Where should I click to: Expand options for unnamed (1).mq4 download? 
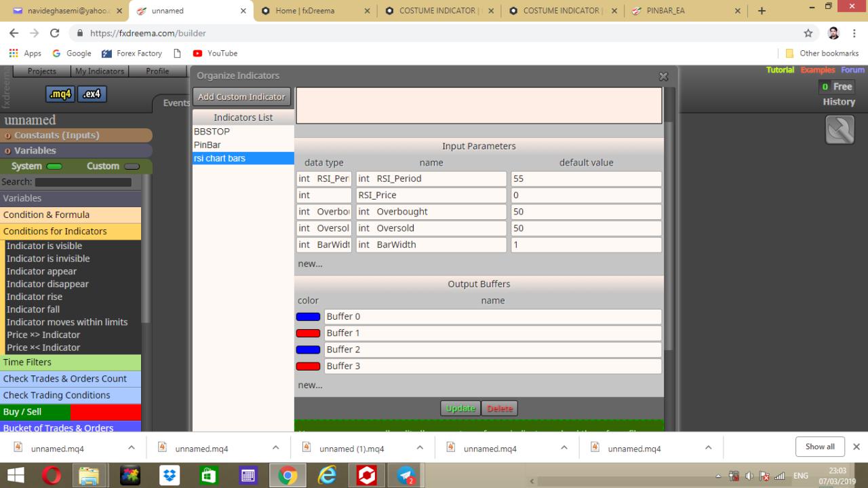(420, 448)
